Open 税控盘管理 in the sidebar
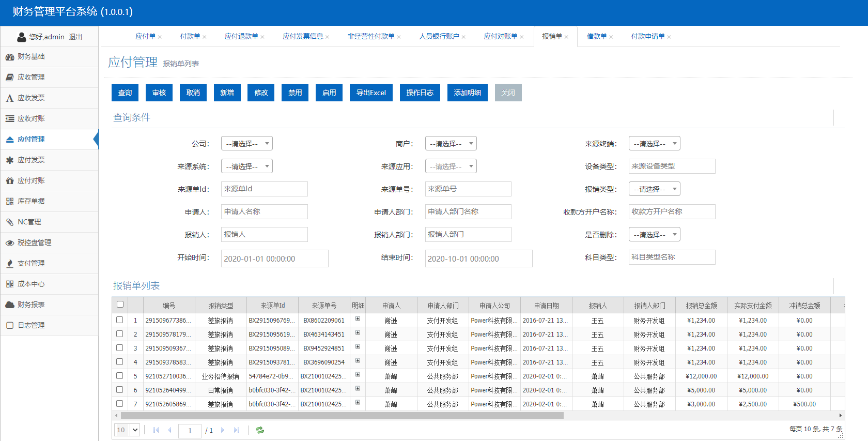The image size is (868, 441). tap(34, 242)
